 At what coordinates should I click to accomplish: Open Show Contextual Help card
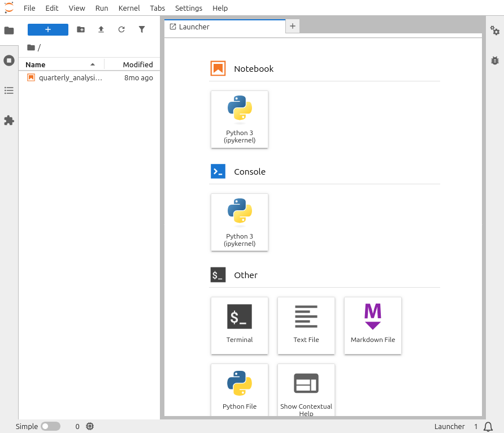[x=306, y=390]
